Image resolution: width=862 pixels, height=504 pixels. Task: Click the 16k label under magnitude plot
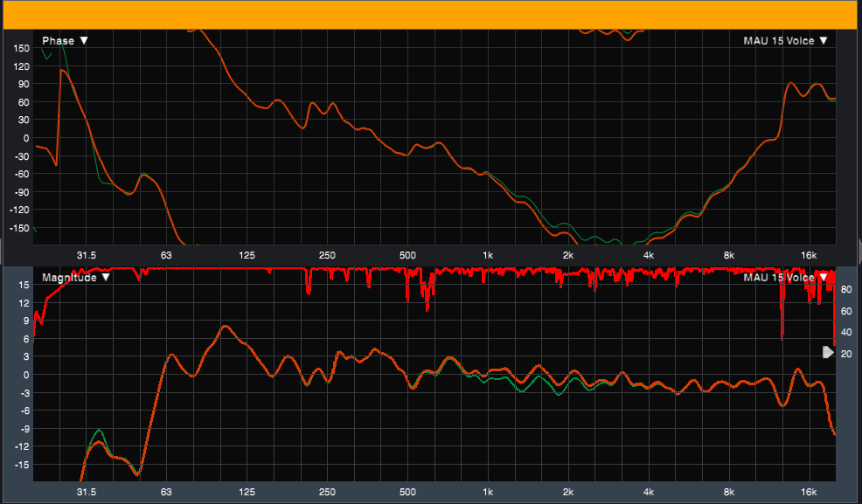point(810,492)
